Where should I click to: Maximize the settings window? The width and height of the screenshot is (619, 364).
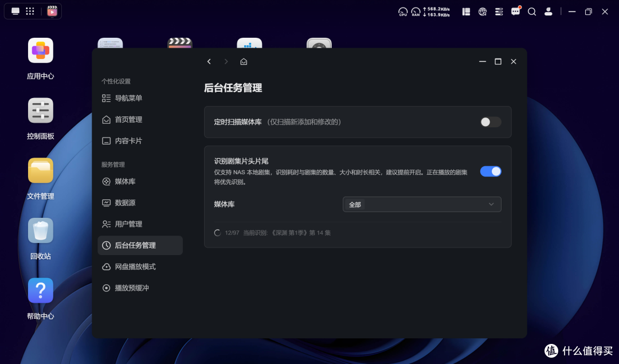pyautogui.click(x=498, y=61)
